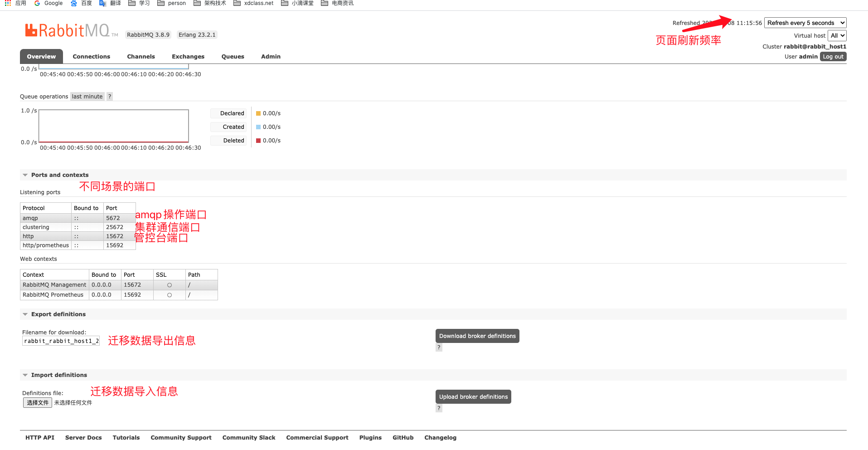Open the Tutorials link
The image size is (868, 450).
[x=126, y=438]
